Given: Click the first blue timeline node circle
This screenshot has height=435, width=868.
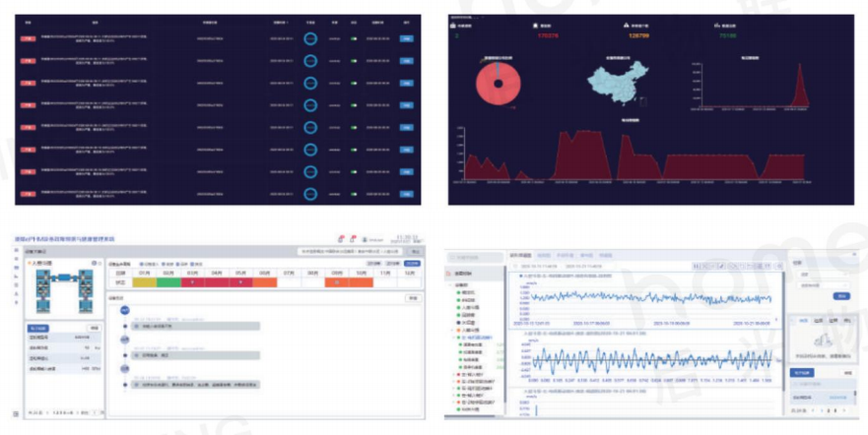Looking at the screenshot, I should tap(125, 311).
